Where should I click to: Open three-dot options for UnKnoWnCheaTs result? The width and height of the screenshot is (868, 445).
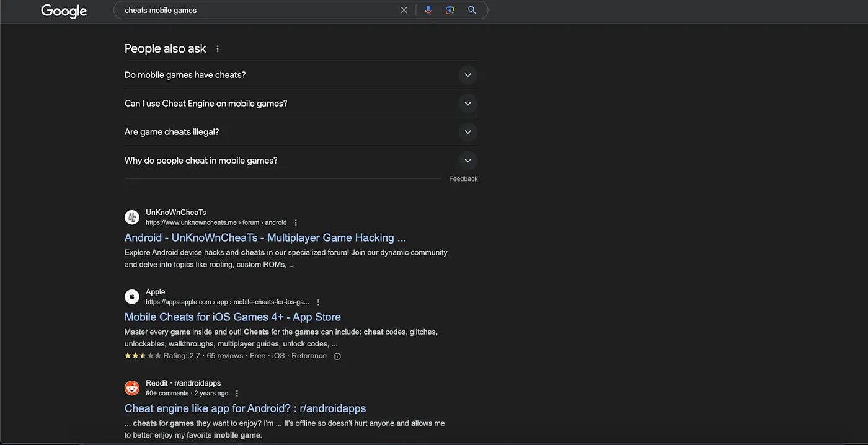296,222
